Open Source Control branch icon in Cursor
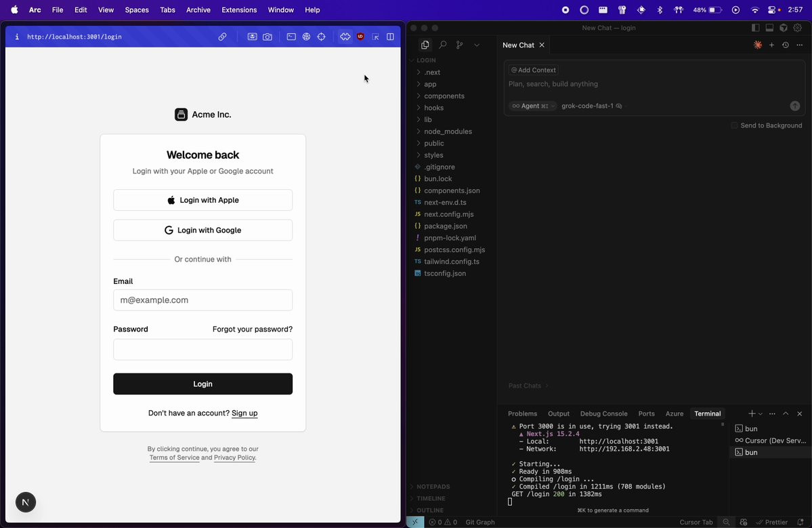 [x=459, y=45]
